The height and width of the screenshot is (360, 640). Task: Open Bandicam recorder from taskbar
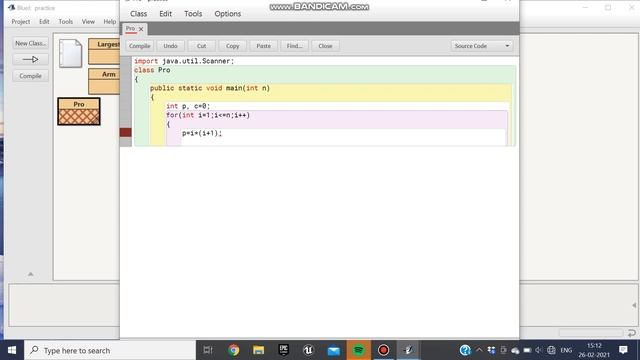click(383, 350)
